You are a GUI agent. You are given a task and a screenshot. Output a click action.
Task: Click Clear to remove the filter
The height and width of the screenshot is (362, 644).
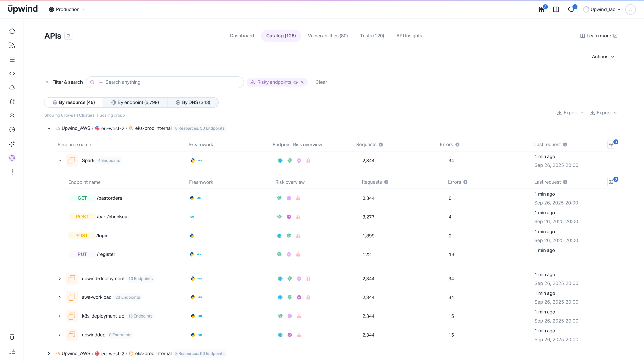[x=321, y=82]
